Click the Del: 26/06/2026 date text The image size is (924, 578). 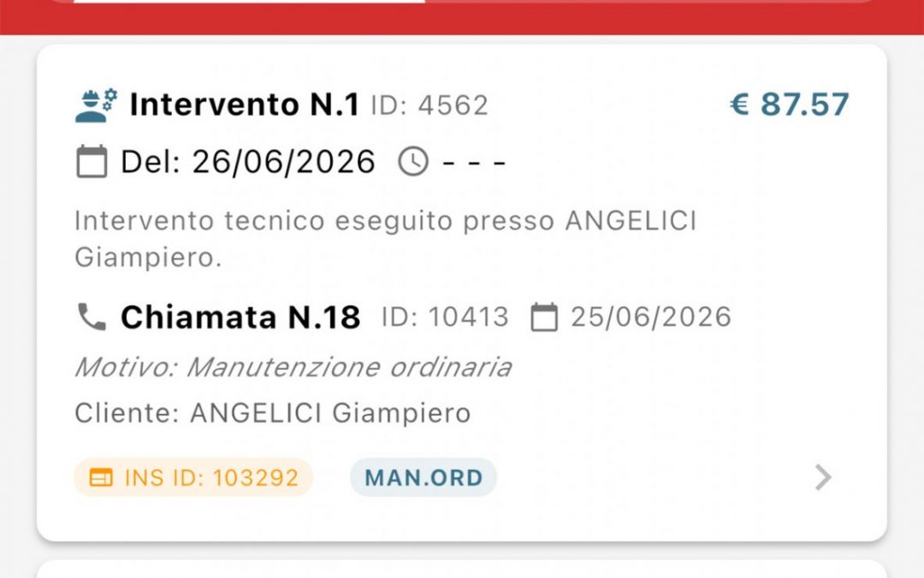(x=248, y=161)
